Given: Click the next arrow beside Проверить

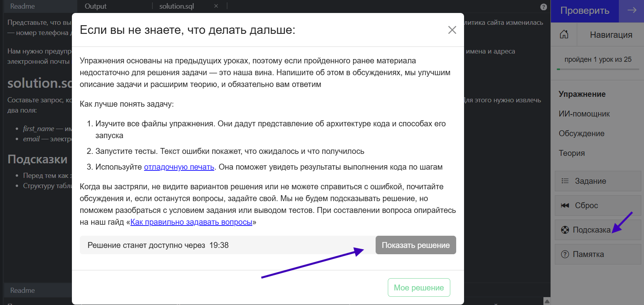Looking at the screenshot, I should click(631, 11).
